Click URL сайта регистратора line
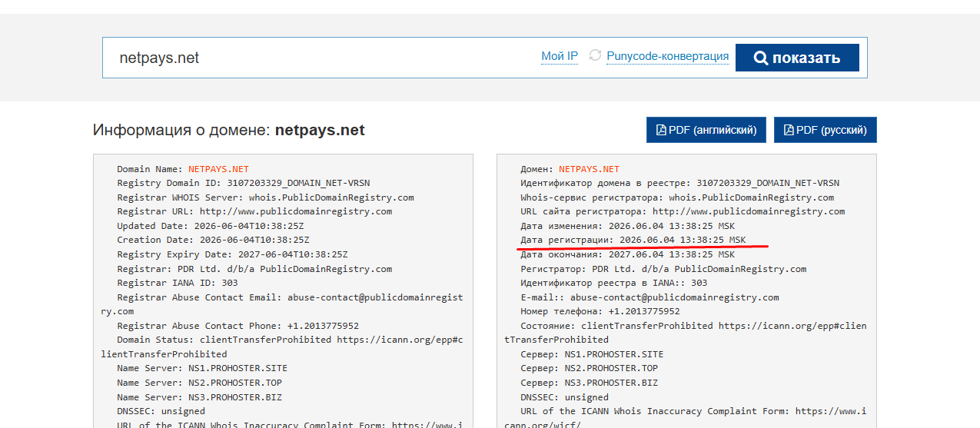This screenshot has width=980, height=428. click(x=683, y=211)
